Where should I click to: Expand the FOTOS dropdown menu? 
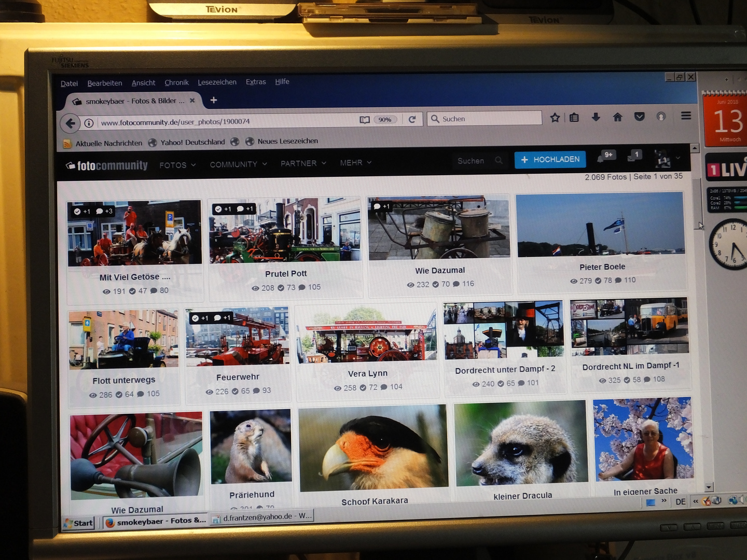point(177,165)
